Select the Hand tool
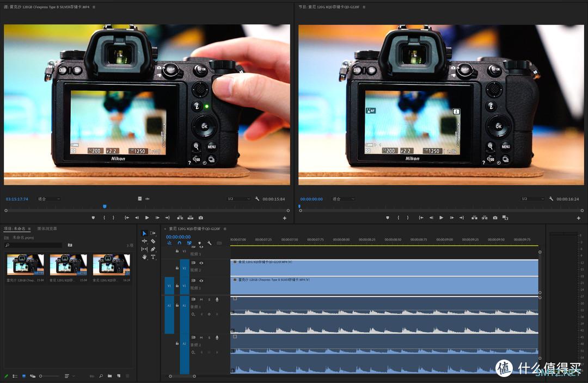 [x=144, y=257]
